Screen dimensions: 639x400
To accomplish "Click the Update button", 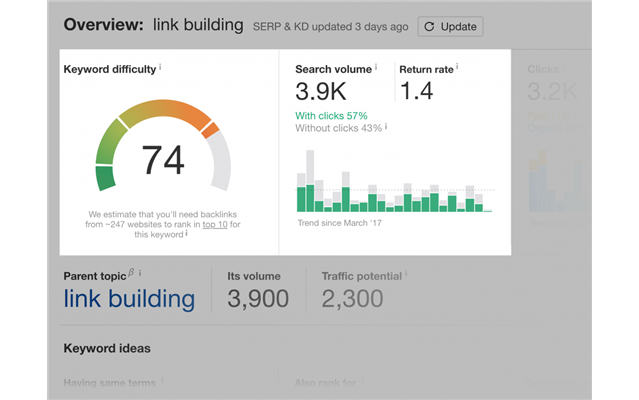I will click(x=450, y=26).
